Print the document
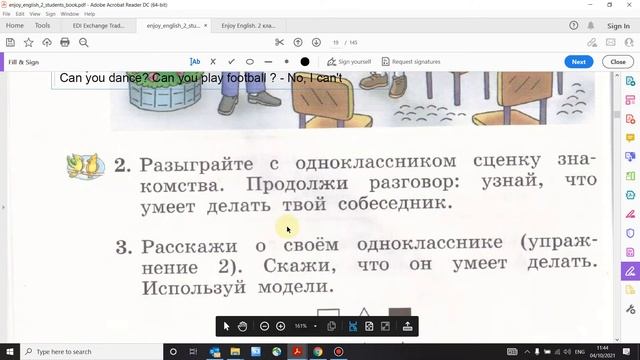This screenshot has height=360, width=640. coord(65,42)
